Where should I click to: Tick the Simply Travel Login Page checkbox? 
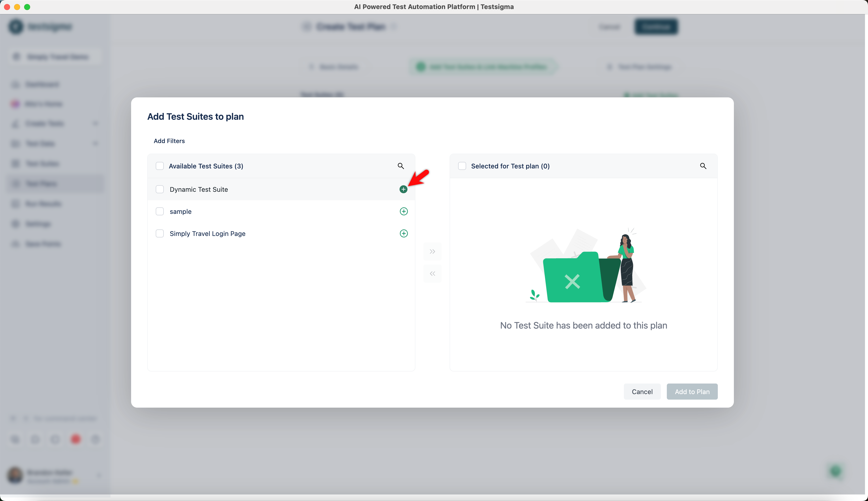tap(160, 233)
